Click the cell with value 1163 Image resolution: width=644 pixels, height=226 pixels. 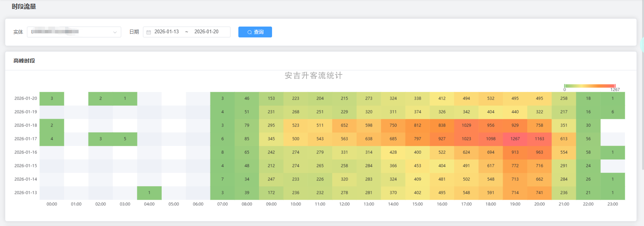point(539,139)
